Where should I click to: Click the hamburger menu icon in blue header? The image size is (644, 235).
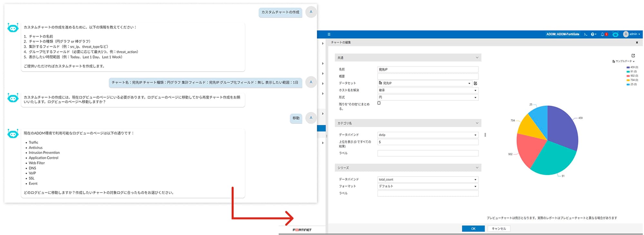coord(329,34)
